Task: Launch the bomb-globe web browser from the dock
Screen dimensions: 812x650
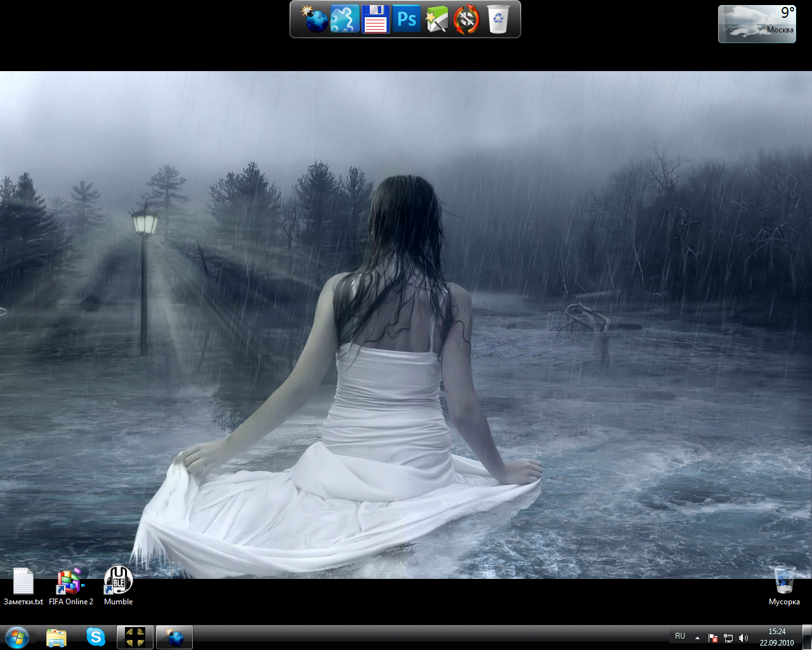Action: 315,19
